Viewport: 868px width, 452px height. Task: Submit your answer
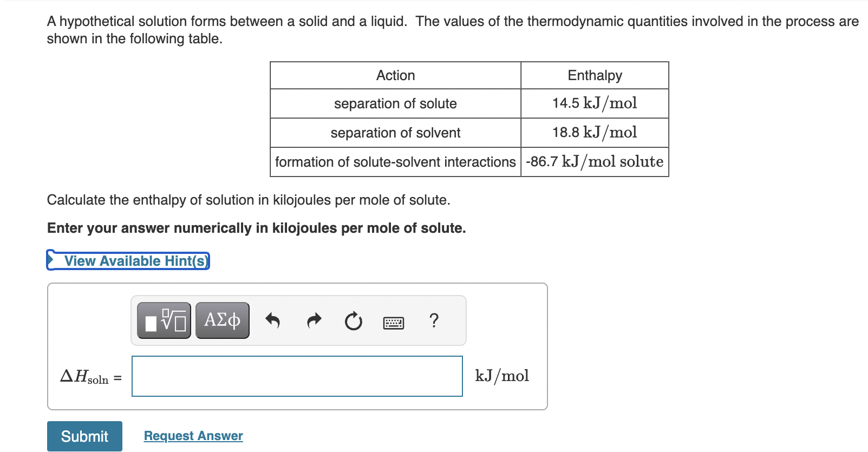point(84,436)
